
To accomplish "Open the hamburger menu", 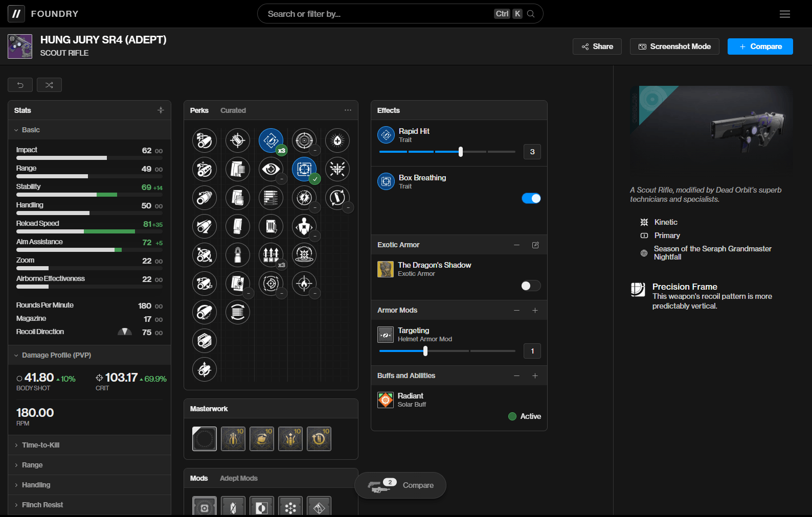I will pos(784,14).
